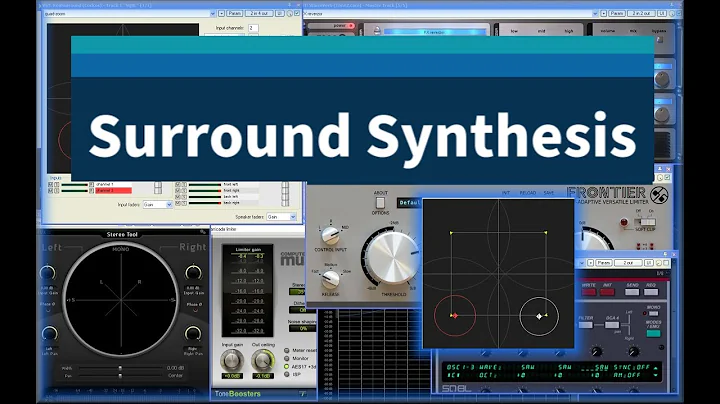720x404 pixels.
Task: Toggle the Monitor option
Action: coord(287,358)
